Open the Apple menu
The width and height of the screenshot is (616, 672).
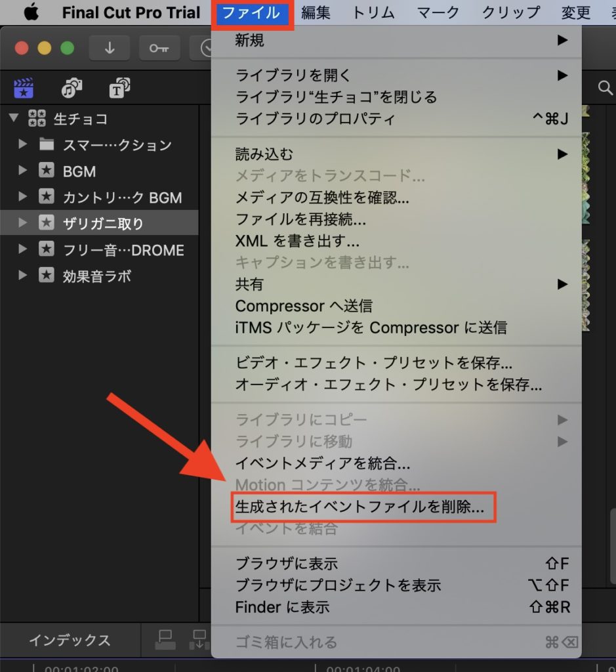[x=31, y=12]
